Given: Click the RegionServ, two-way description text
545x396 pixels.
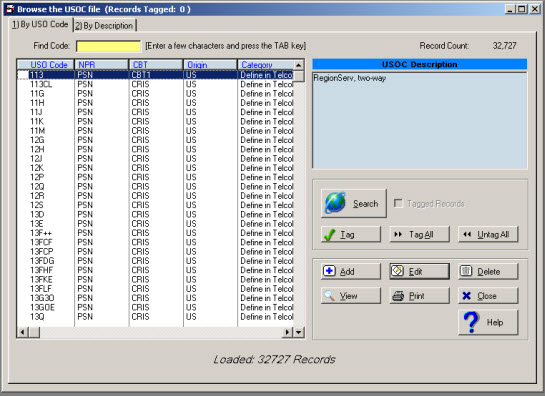Looking at the screenshot, I should pos(350,78).
